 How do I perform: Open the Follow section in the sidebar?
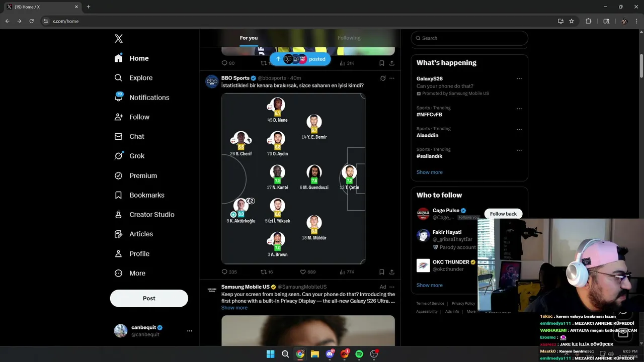132,117
